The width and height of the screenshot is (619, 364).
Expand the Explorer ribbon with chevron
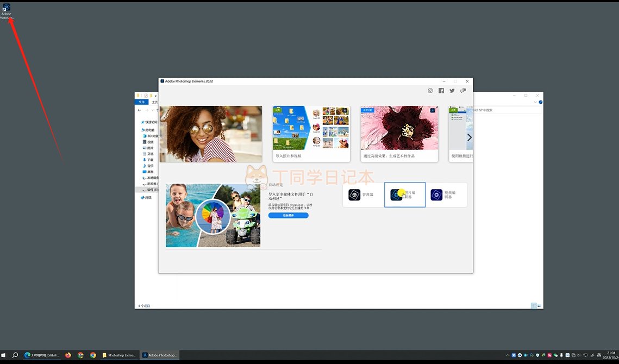point(535,102)
